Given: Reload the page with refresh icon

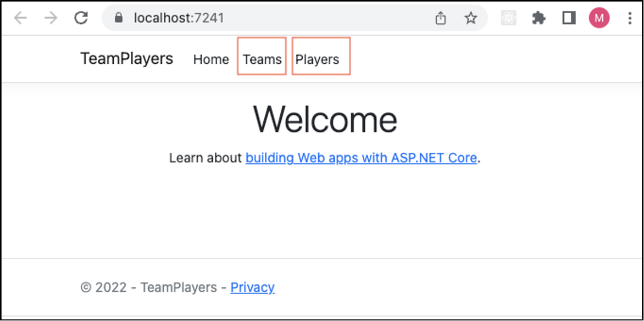Looking at the screenshot, I should 81,18.
